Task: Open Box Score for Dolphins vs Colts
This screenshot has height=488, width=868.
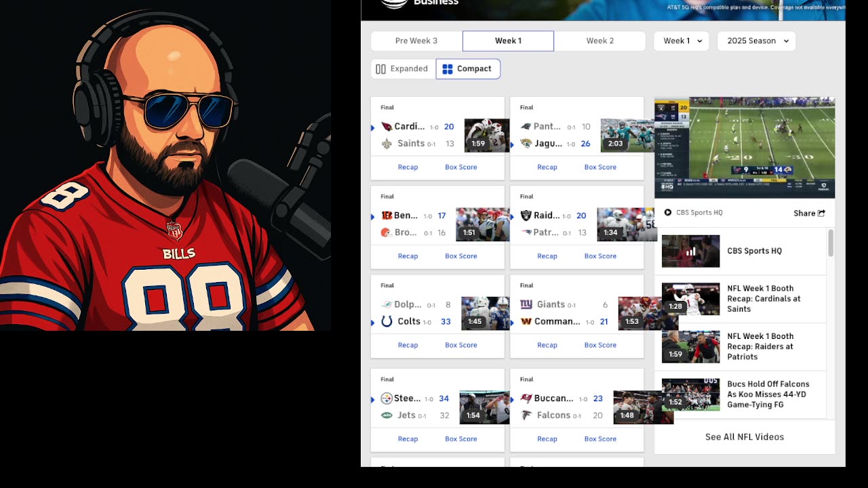Action: [x=461, y=345]
